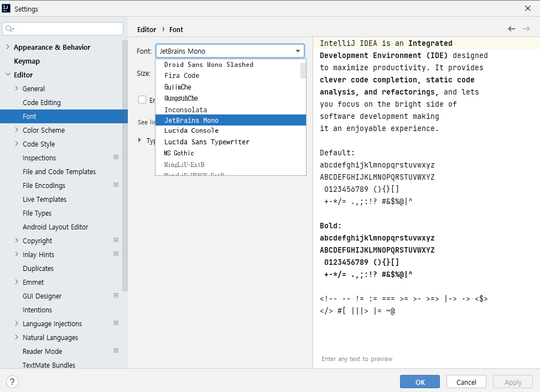Click the disabled Apply button
540x392 pixels.
click(x=513, y=381)
